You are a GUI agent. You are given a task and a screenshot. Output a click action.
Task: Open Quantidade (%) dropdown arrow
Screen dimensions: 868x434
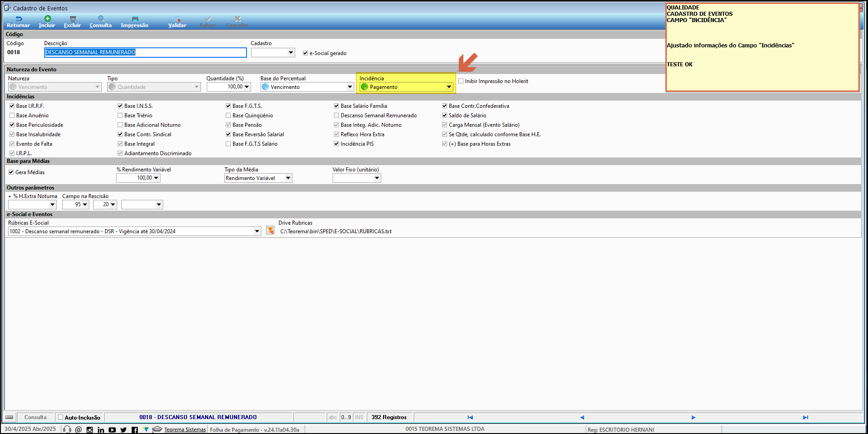pyautogui.click(x=247, y=87)
